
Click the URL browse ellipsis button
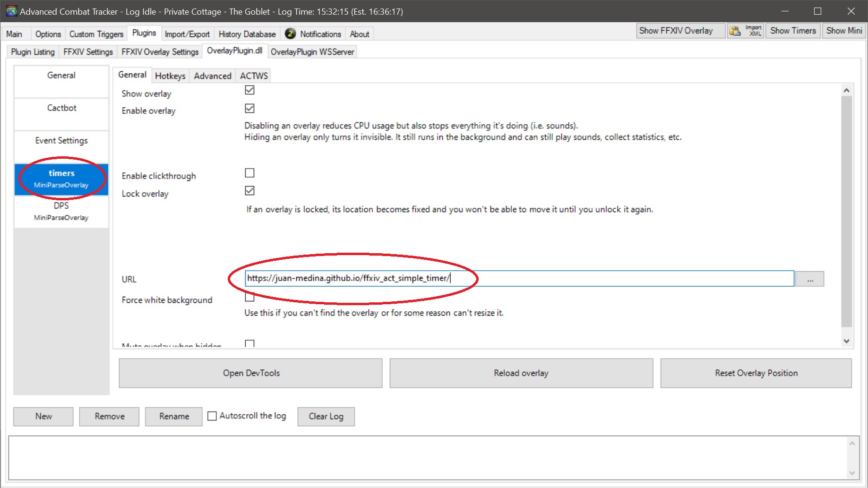tap(810, 279)
